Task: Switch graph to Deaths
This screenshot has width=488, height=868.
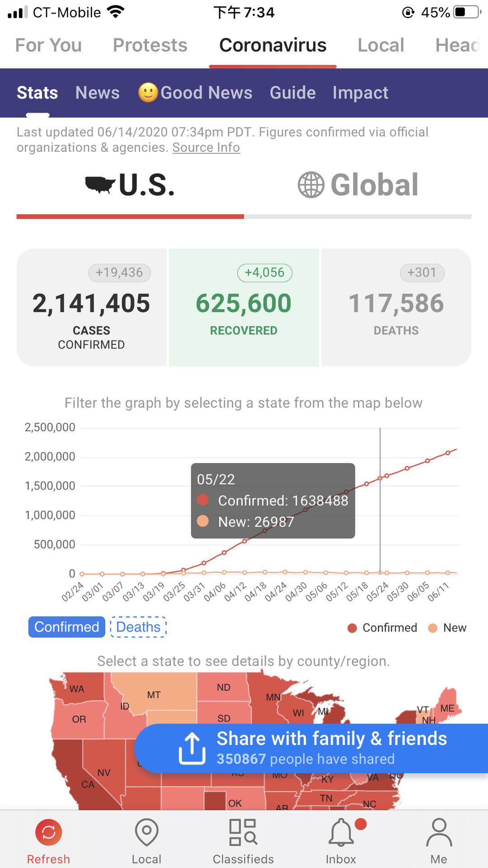Action: [138, 627]
